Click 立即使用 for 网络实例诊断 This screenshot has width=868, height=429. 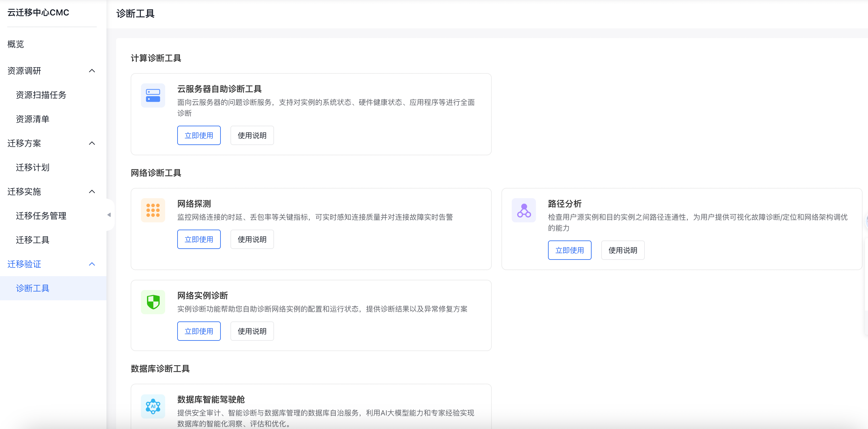coord(199,331)
